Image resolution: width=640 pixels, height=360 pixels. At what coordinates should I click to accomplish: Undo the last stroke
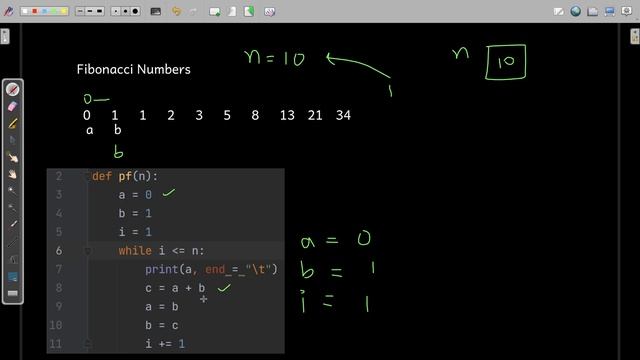176,11
